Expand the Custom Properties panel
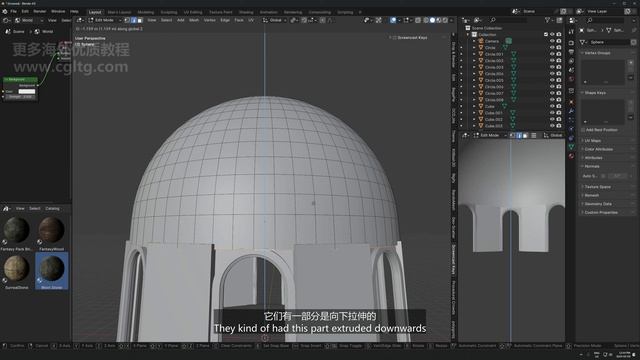This screenshot has height=360, width=640. tap(601, 212)
